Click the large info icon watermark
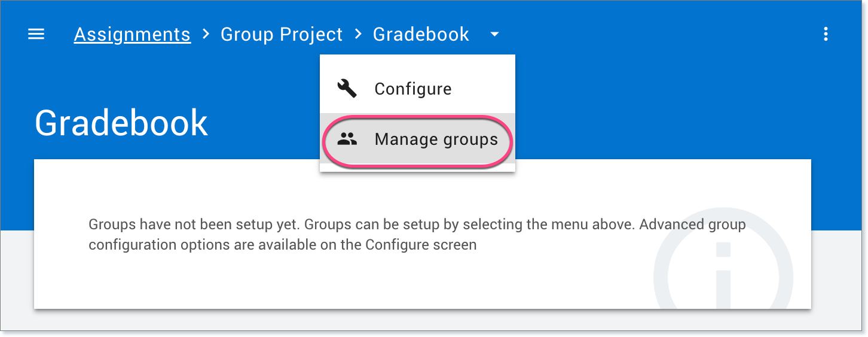868x337 pixels. pyautogui.click(x=723, y=274)
